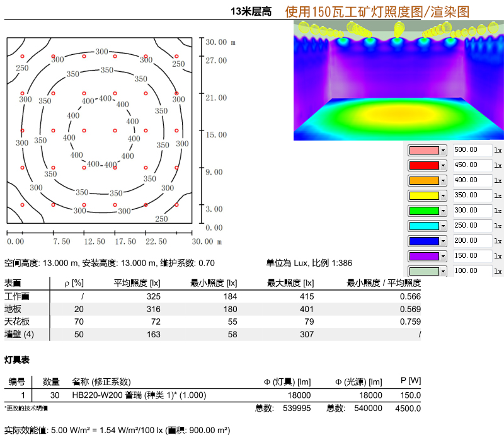Click the '22.50' horizontal axis label
The image size is (504, 435).
coord(156,241)
